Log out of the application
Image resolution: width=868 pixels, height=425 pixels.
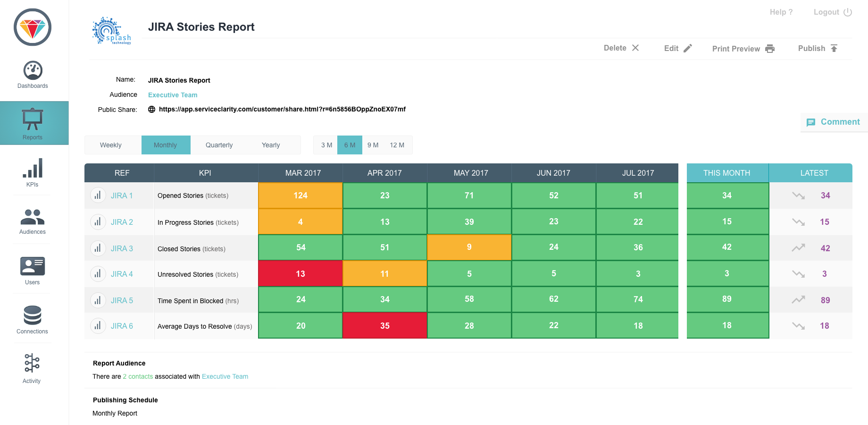[833, 12]
